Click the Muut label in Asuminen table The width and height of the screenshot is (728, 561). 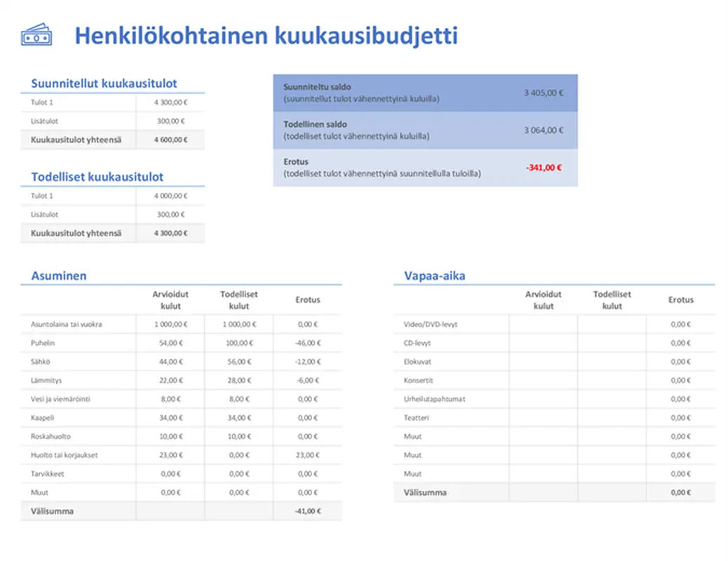pyautogui.click(x=39, y=492)
